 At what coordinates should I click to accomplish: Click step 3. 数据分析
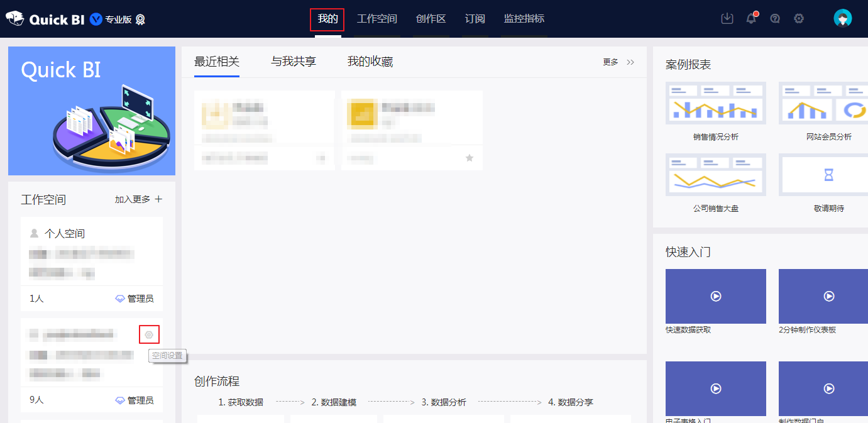pyautogui.click(x=444, y=402)
